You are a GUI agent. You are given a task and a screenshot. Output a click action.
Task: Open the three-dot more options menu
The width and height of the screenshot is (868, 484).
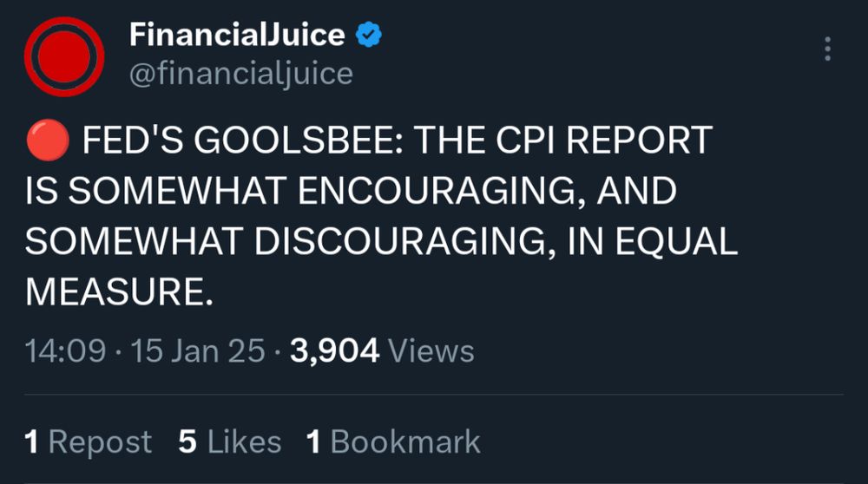point(827,49)
